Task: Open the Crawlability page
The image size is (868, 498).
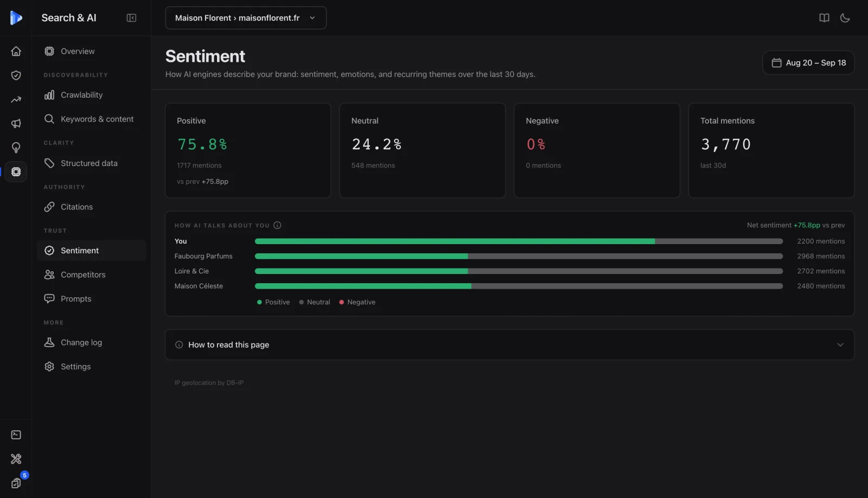Action: click(x=92, y=95)
